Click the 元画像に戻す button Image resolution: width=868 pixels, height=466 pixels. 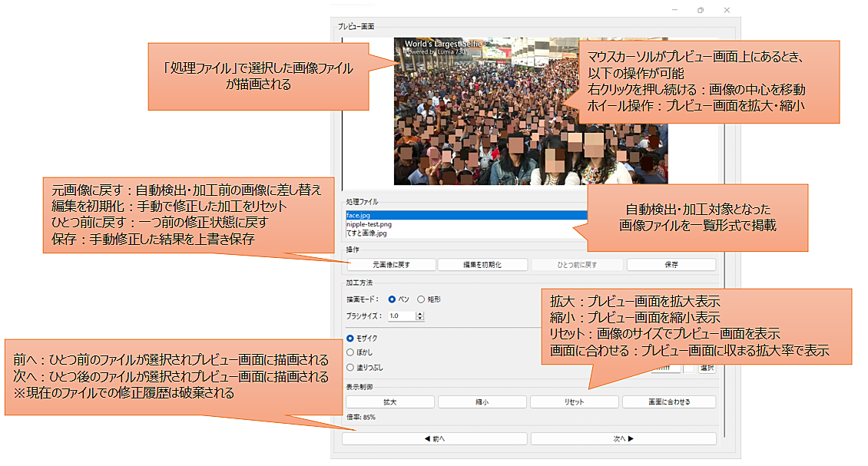[x=391, y=265]
